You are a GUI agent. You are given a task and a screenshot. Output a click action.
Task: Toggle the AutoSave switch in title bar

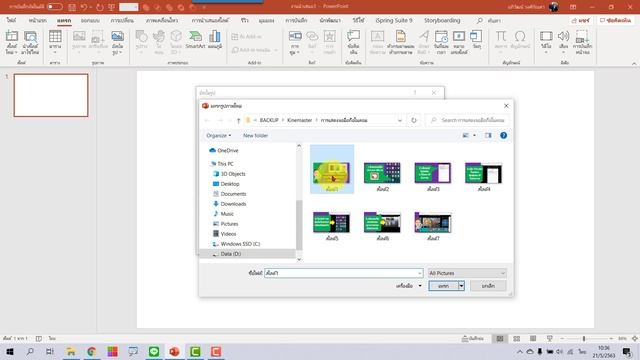55,7
